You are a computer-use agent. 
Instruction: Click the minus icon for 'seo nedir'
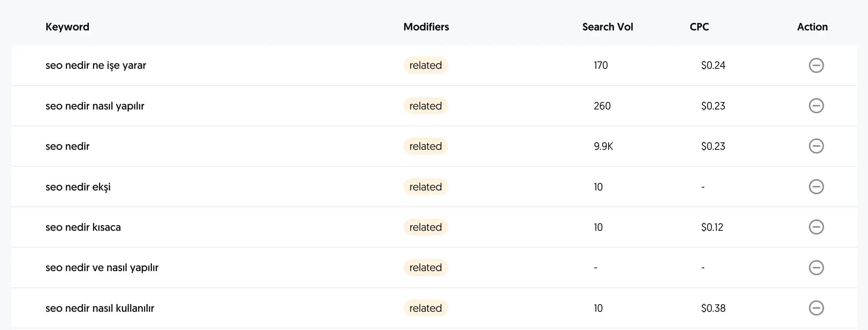pyautogui.click(x=816, y=146)
